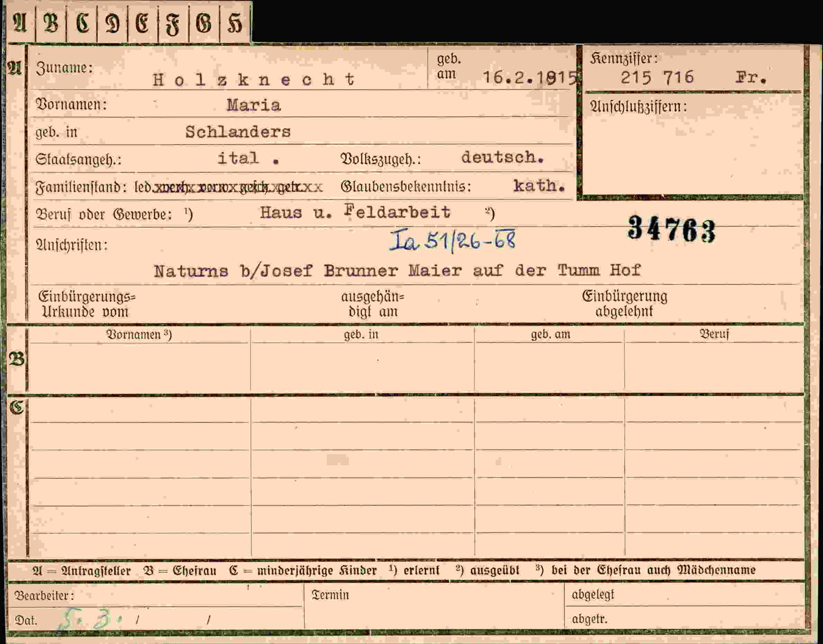Click the abgetr. label
Screen dimensions: 823x644
click(590, 619)
